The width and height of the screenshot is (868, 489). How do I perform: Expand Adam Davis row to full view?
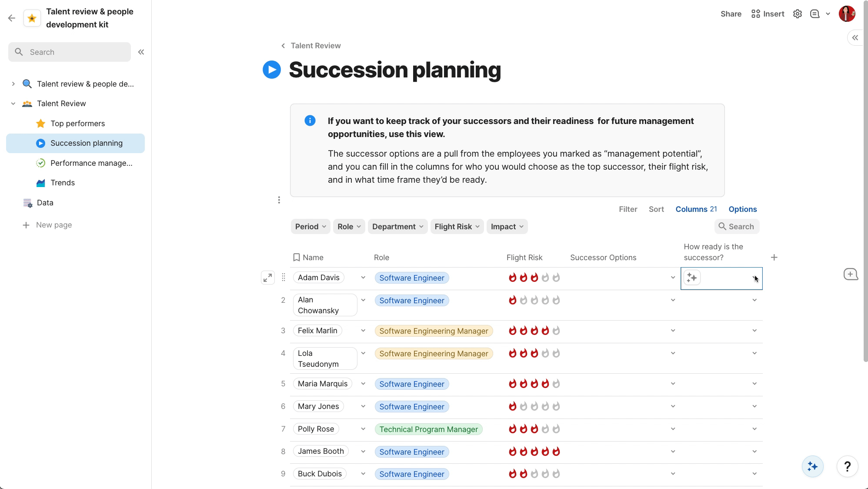pyautogui.click(x=268, y=278)
